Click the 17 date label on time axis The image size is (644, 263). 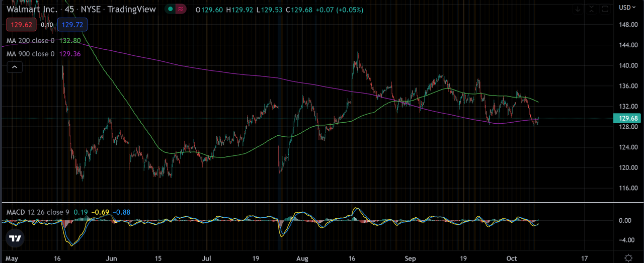584,257
